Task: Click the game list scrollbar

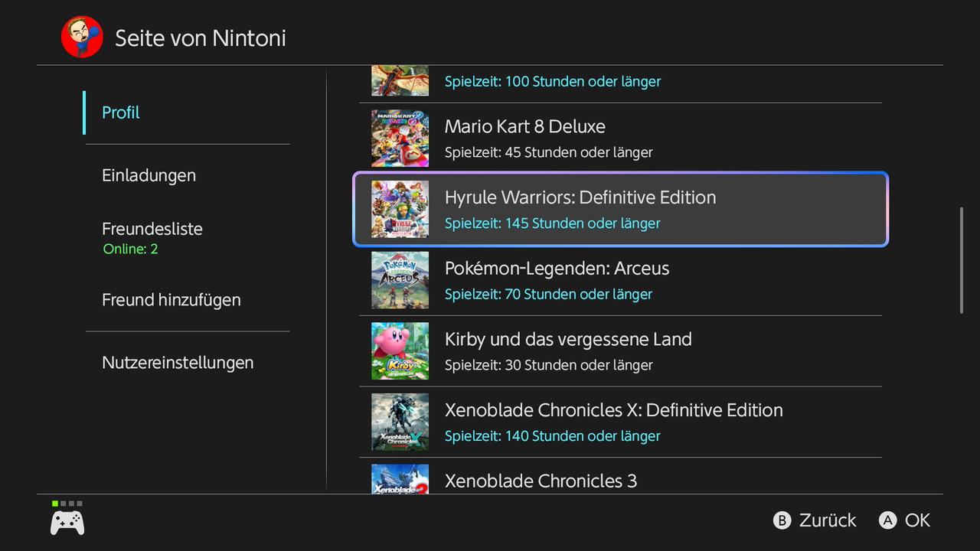Action: (962, 260)
